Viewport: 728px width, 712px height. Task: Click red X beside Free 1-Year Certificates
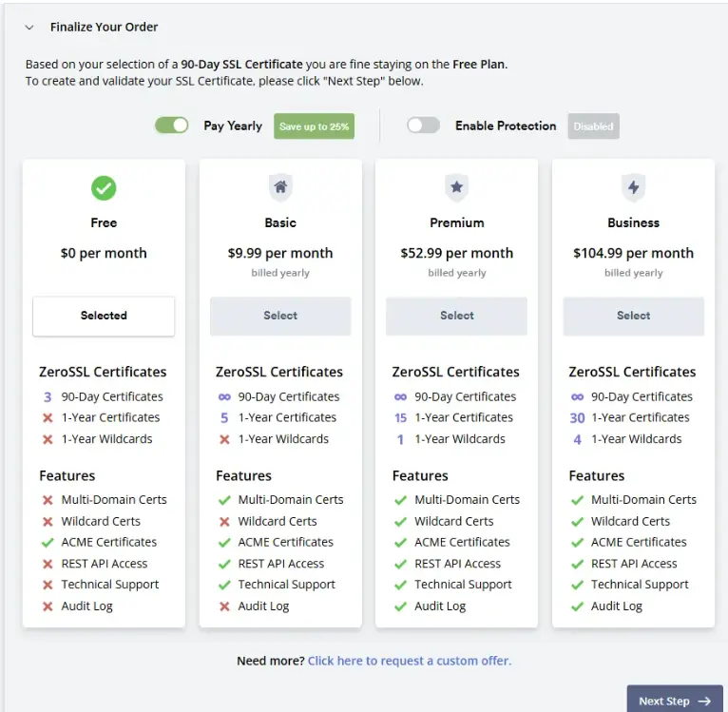(x=48, y=418)
